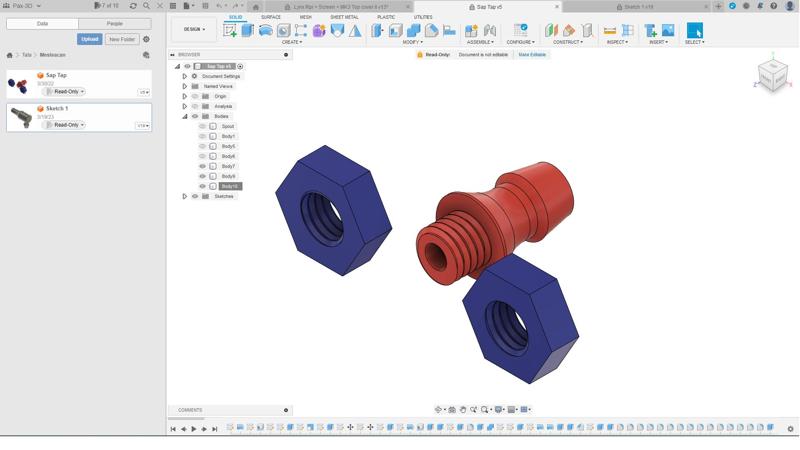Hide Body9 using its eye icon

[x=202, y=176]
